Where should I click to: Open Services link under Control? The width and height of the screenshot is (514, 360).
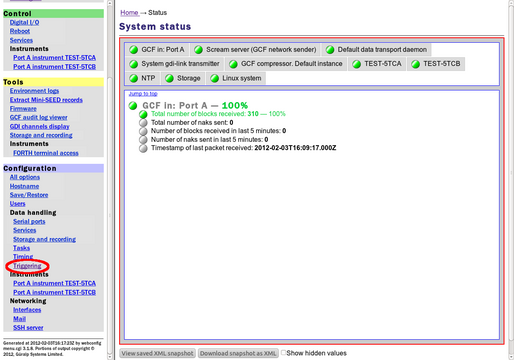coord(21,40)
